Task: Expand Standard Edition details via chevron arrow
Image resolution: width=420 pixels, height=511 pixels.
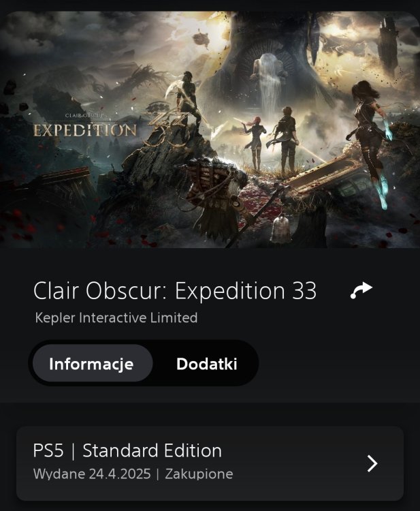Action: (x=372, y=463)
